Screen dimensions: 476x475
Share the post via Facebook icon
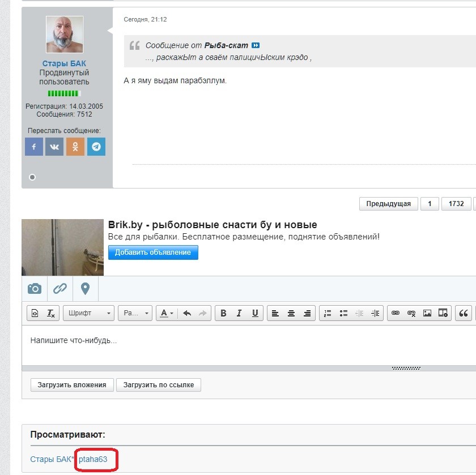[34, 147]
